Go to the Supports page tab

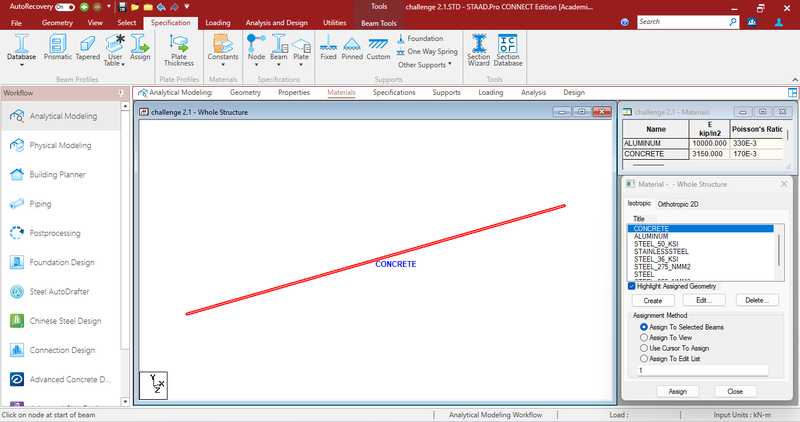tap(446, 92)
